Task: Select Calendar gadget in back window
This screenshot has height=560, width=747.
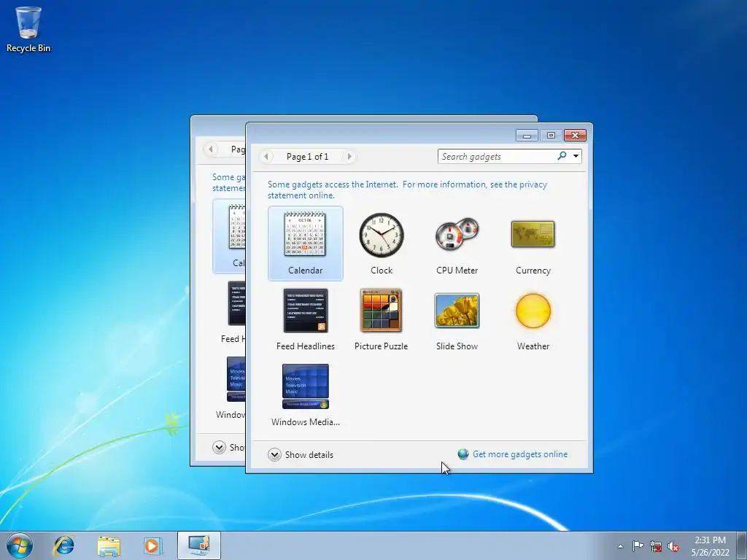Action: [x=229, y=236]
